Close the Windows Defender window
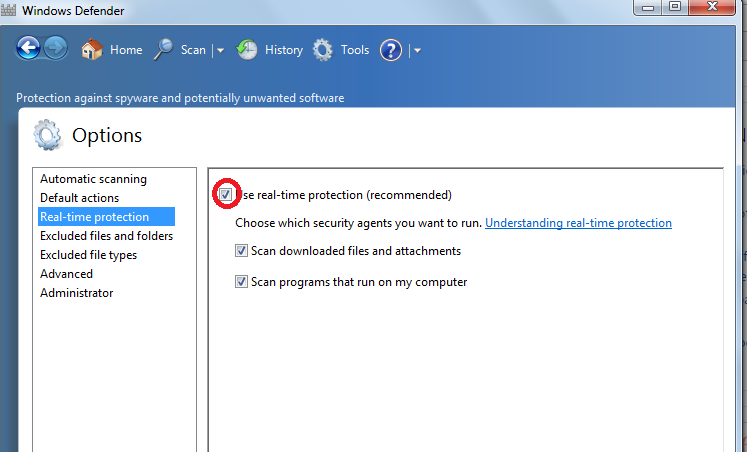747x452 pixels. (712, 7)
